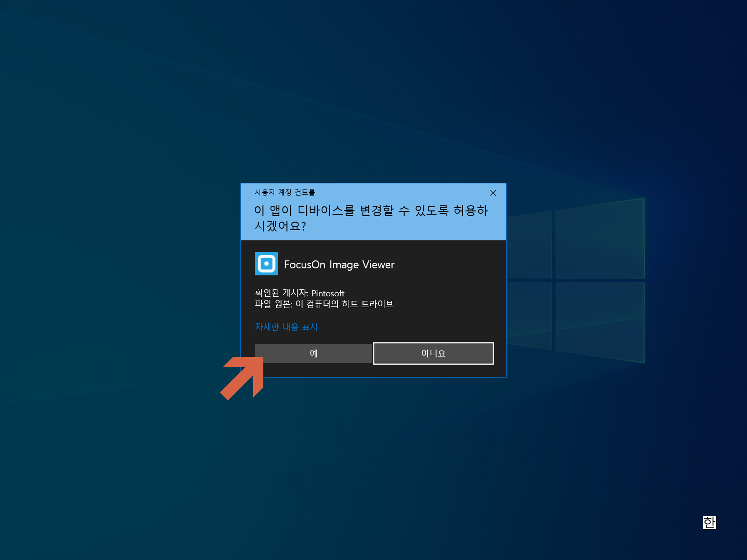Click the 예 (Yes) button
The width and height of the screenshot is (747, 560).
point(313,353)
